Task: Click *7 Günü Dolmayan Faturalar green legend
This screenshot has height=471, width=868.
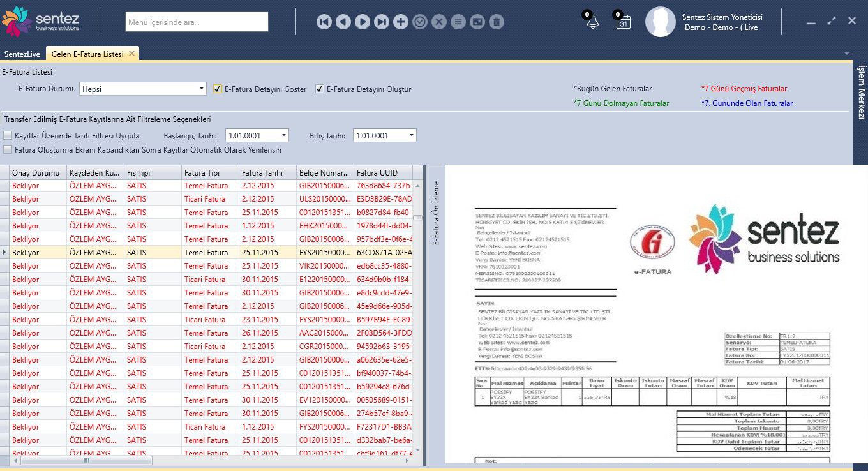Action: coord(621,103)
